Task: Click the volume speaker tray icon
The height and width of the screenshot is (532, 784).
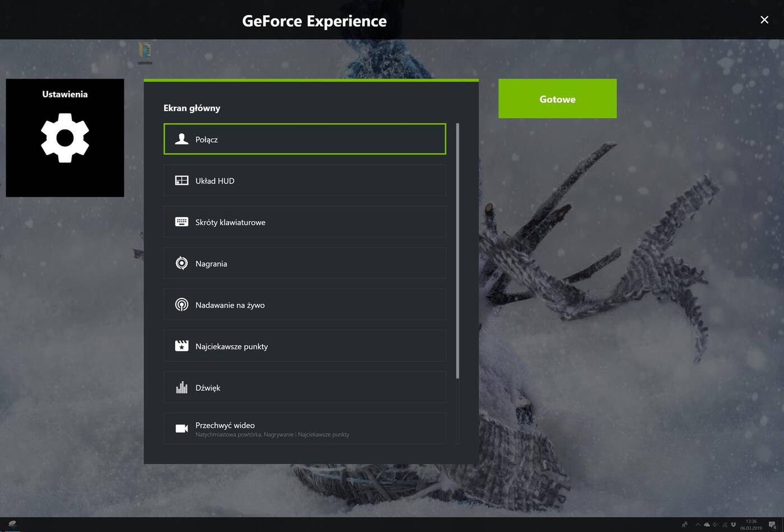Action: 715,525
